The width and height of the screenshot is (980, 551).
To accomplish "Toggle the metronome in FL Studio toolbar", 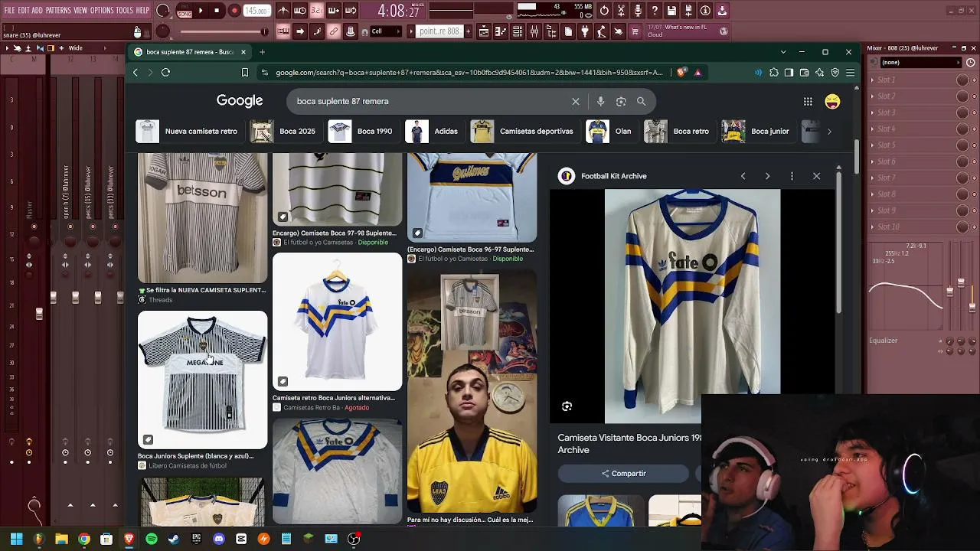I will pos(283,11).
